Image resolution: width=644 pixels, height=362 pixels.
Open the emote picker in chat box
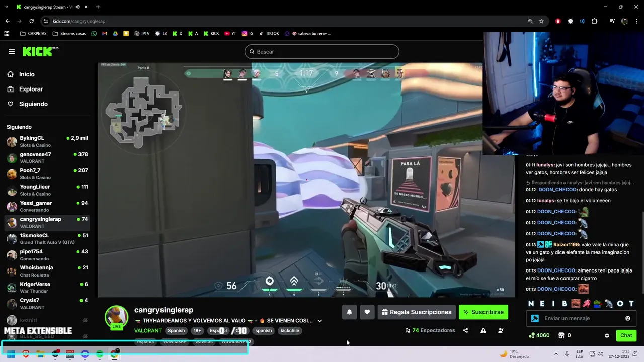pyautogui.click(x=628, y=318)
